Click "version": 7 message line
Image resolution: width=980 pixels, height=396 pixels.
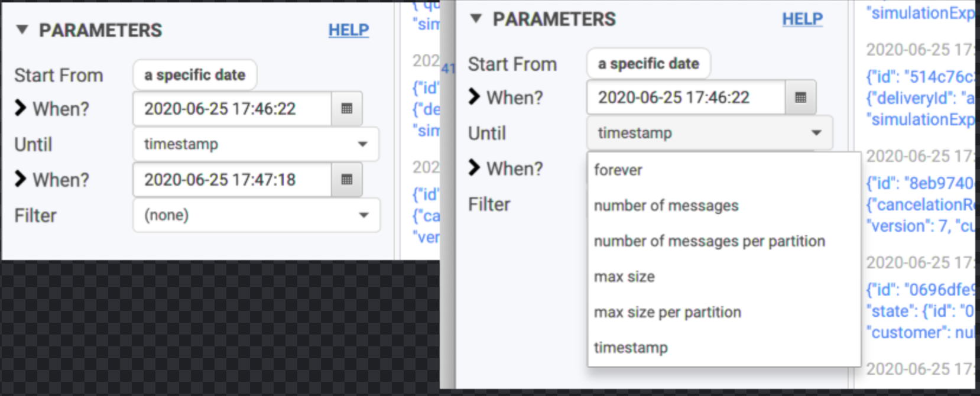point(920,226)
